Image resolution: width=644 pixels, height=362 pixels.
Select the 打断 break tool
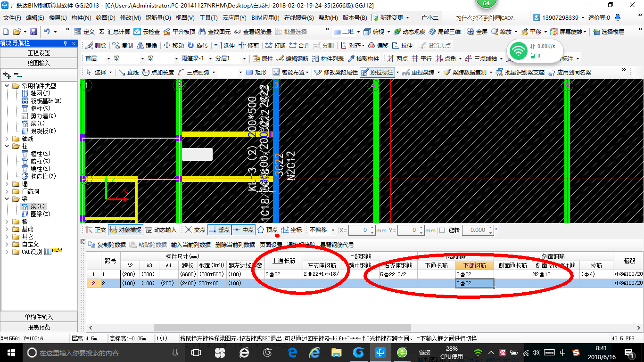[x=275, y=46]
